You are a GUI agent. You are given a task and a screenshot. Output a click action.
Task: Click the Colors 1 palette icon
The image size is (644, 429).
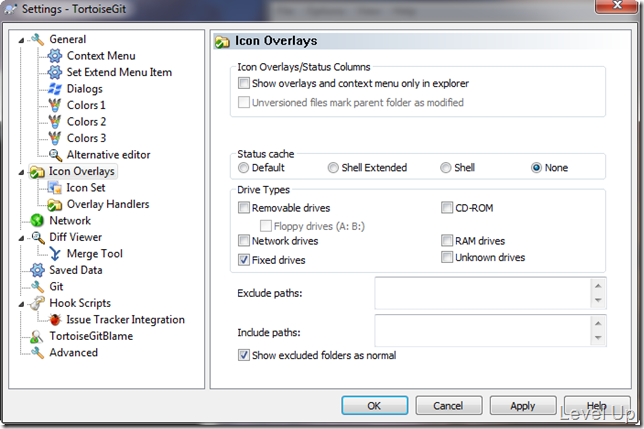pos(55,105)
